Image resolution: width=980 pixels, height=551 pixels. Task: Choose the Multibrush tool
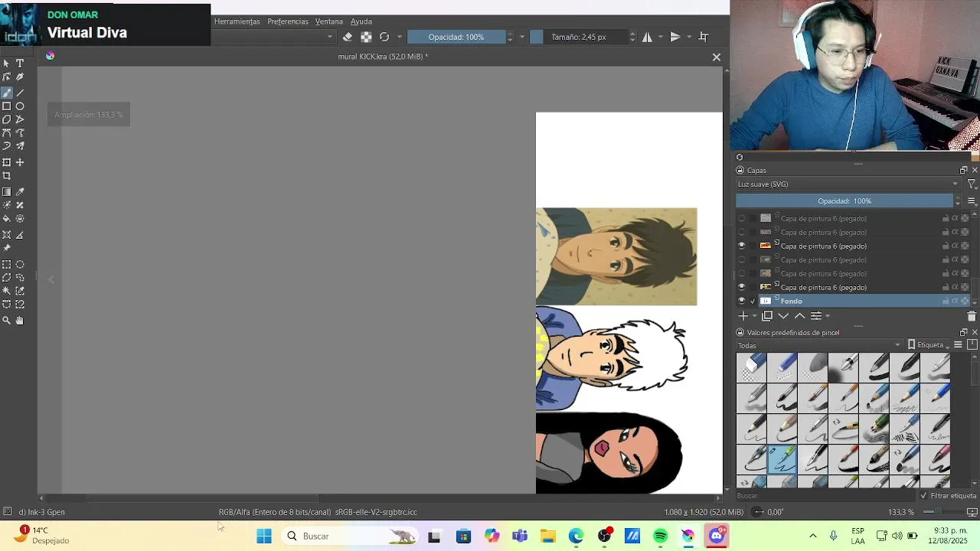coord(20,146)
